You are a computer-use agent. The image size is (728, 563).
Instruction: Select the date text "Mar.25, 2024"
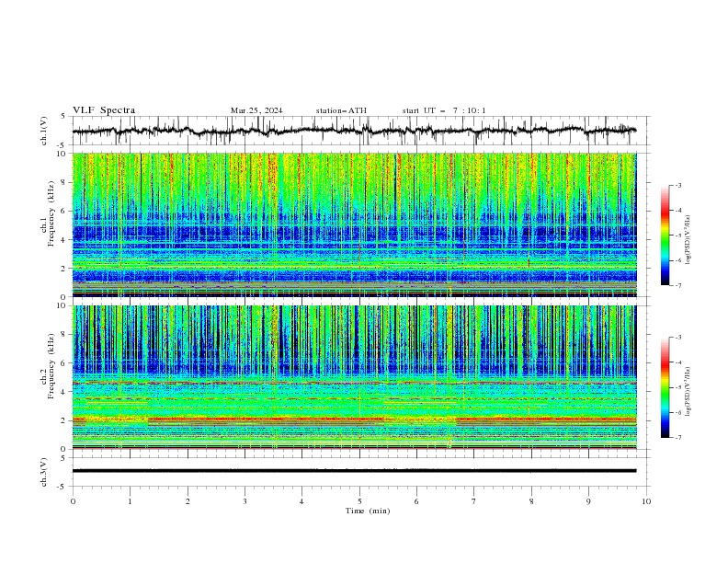(256, 110)
